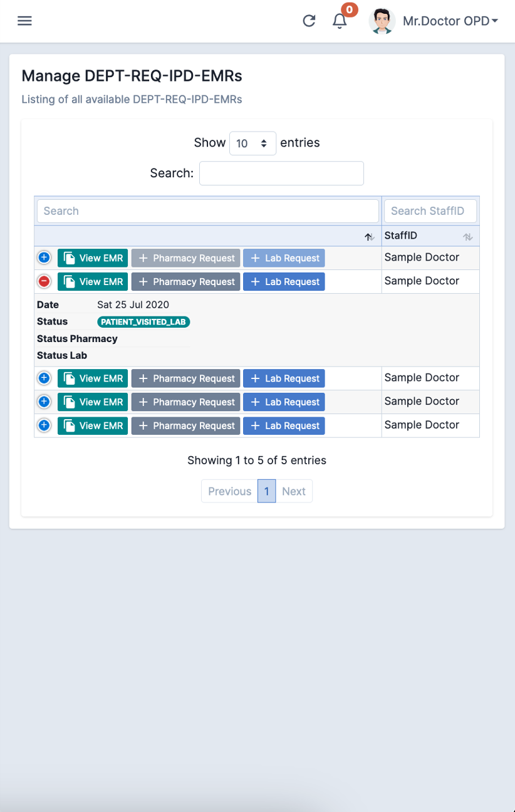The width and height of the screenshot is (515, 812).
Task: Open the Show entries count dropdown
Action: tap(252, 143)
